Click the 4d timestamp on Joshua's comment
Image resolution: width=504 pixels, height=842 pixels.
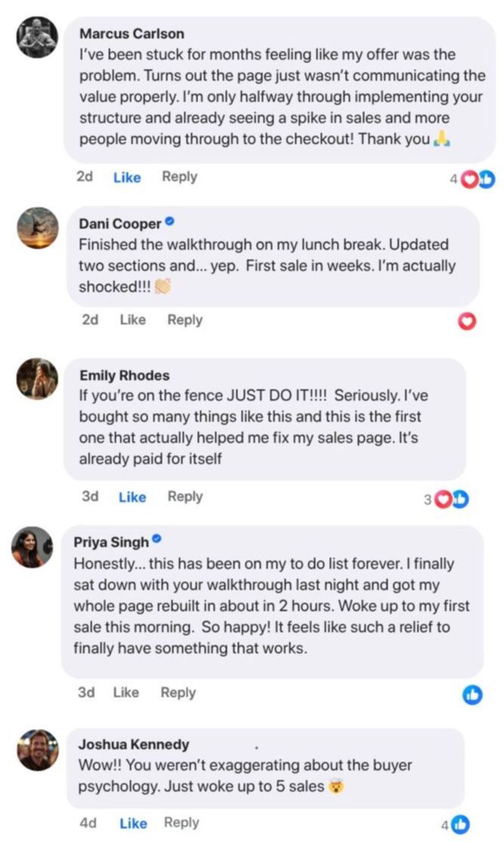tap(88, 823)
